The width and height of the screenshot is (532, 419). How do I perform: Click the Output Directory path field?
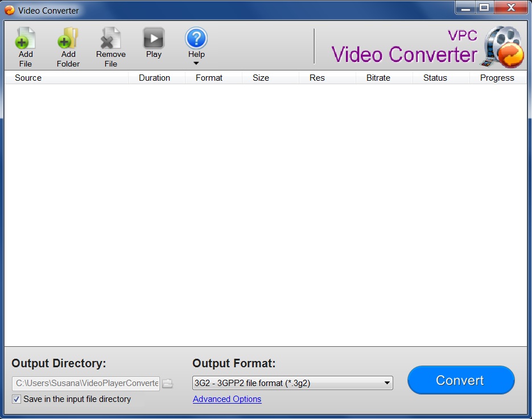86,383
